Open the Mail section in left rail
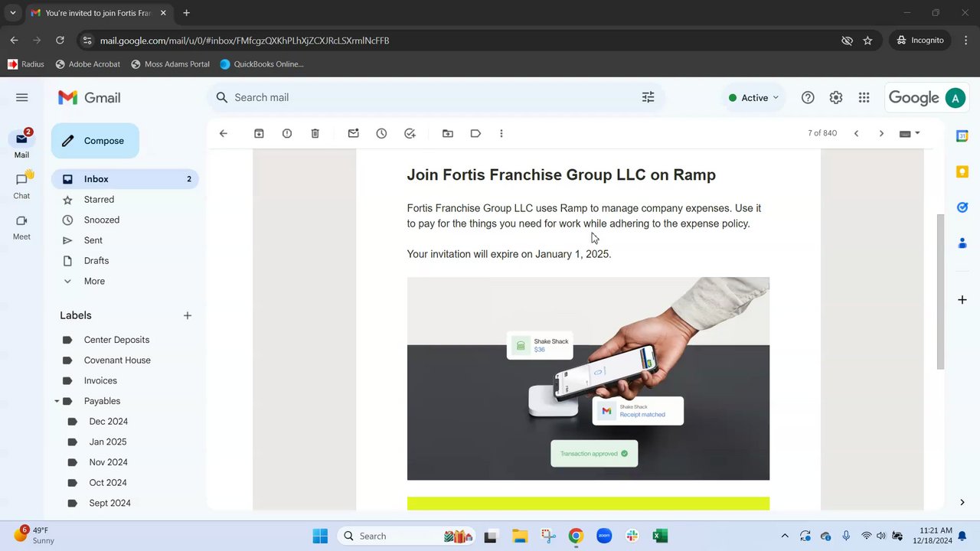980x551 pixels. (x=21, y=144)
